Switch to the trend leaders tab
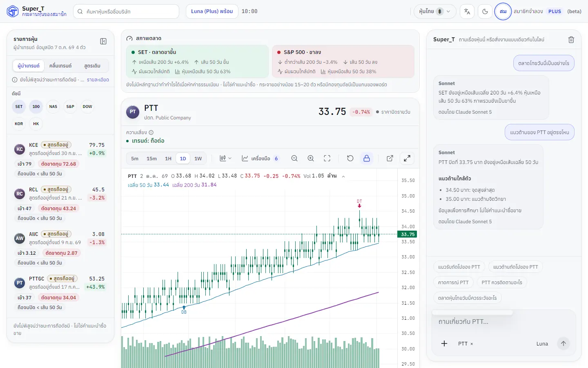The height and width of the screenshot is (368, 588). tap(29, 66)
